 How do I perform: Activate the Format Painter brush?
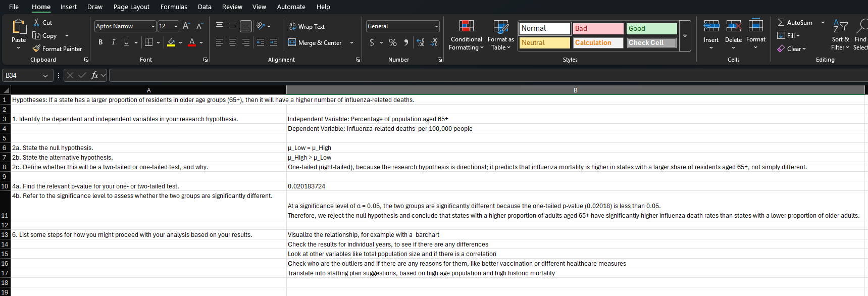point(36,48)
